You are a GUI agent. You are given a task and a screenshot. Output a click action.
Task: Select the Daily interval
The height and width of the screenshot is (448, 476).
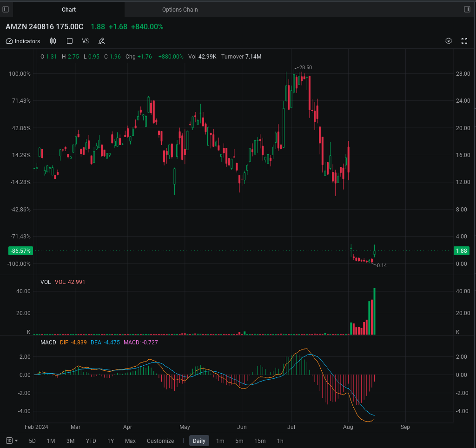(x=199, y=441)
